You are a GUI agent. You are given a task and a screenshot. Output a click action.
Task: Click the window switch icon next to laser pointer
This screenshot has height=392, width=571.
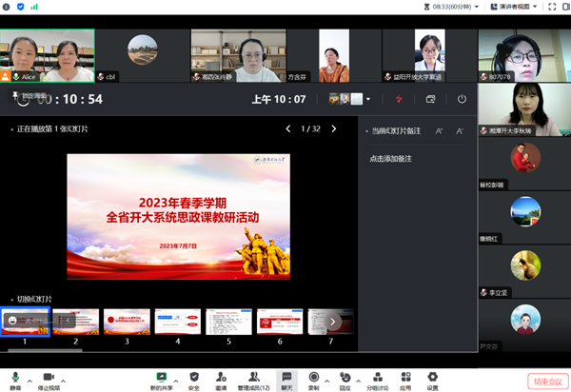point(430,99)
